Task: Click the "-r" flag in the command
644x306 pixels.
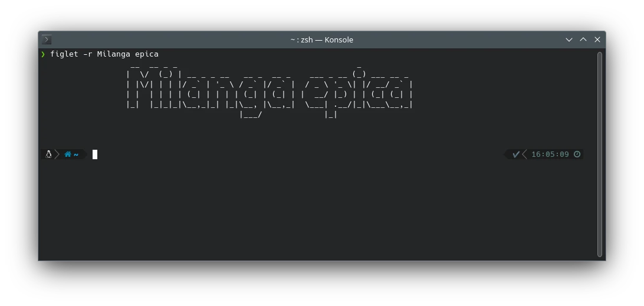Action: coord(88,54)
